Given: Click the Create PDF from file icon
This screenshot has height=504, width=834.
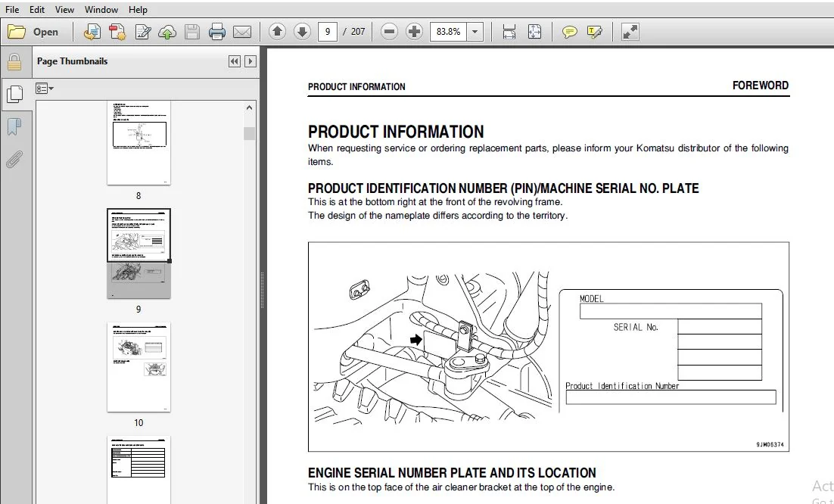Looking at the screenshot, I should (92, 32).
